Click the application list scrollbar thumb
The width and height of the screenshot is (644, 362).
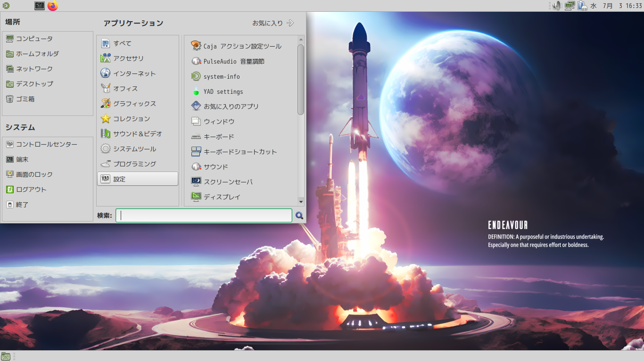tap(301, 79)
